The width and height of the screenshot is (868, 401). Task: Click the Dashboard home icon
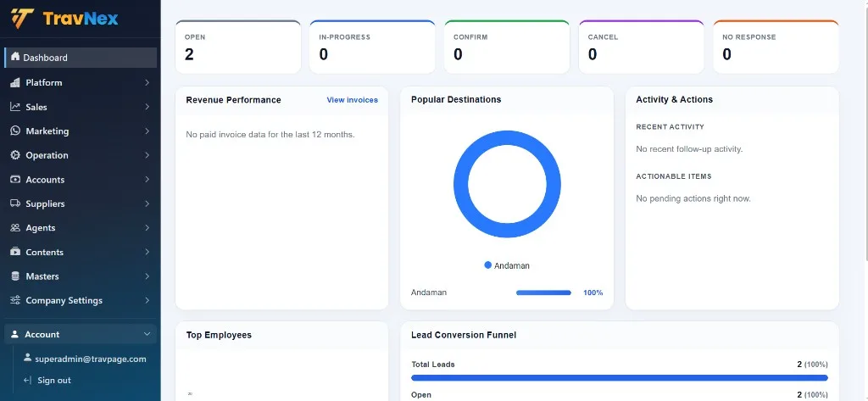tap(15, 57)
